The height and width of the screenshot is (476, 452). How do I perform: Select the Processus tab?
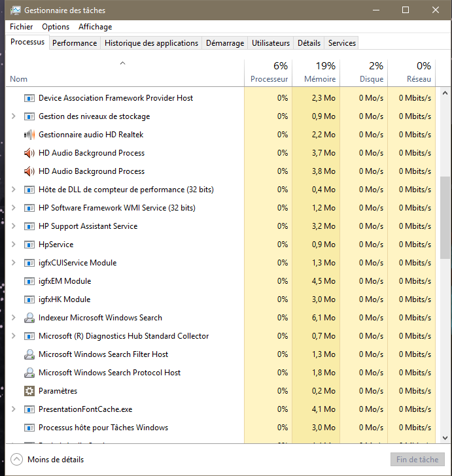27,42
